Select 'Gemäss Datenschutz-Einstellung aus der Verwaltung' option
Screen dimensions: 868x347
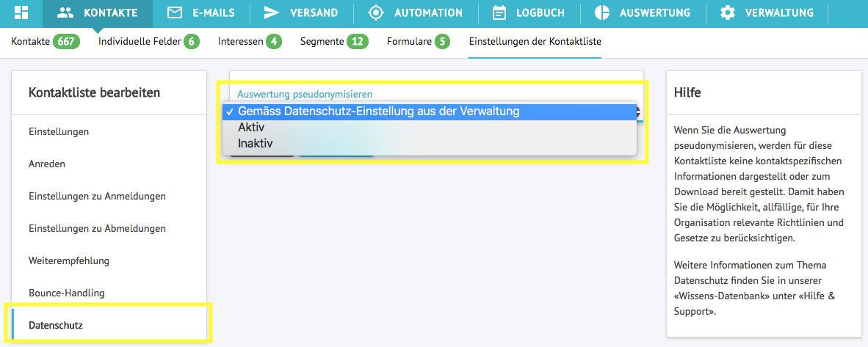(x=378, y=112)
